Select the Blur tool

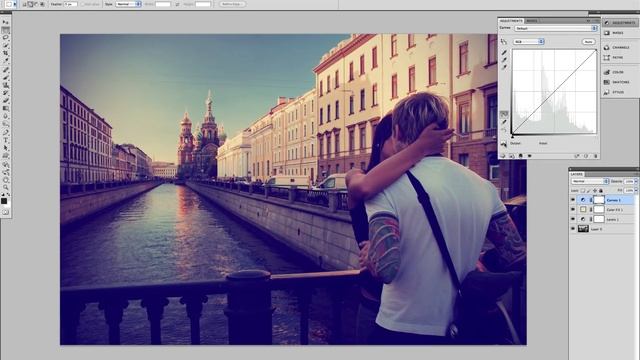point(6,116)
